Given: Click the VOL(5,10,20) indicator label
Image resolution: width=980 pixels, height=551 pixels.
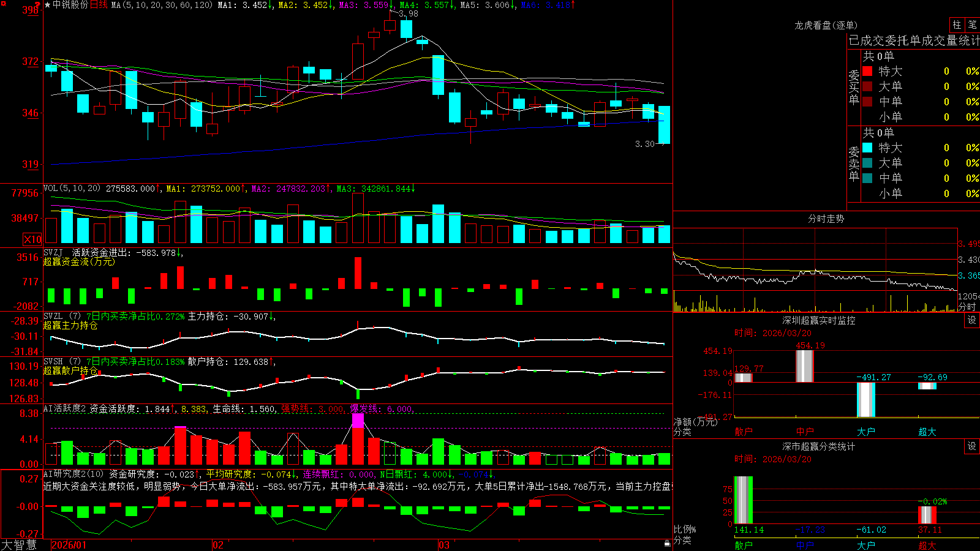Looking at the screenshot, I should tap(72, 188).
